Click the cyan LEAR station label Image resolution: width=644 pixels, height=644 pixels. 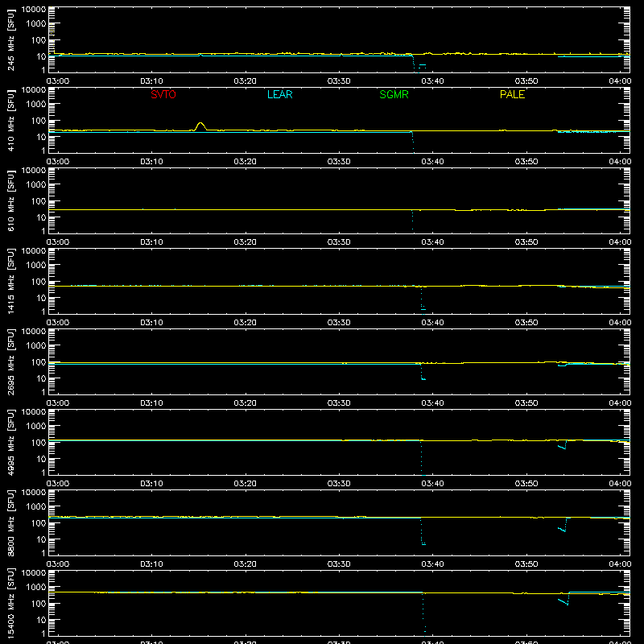click(x=279, y=94)
